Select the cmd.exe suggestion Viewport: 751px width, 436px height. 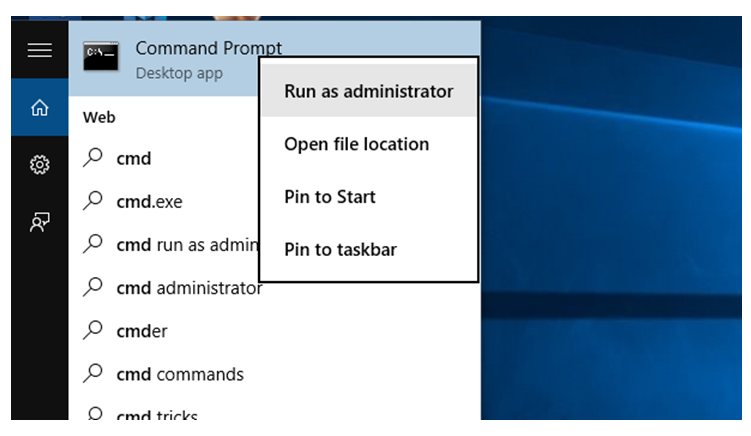pos(149,202)
